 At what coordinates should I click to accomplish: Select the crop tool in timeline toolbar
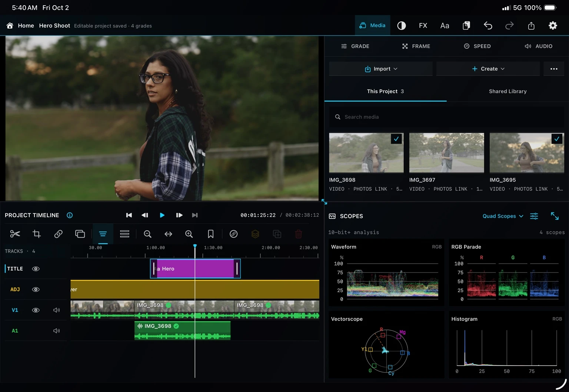37,234
